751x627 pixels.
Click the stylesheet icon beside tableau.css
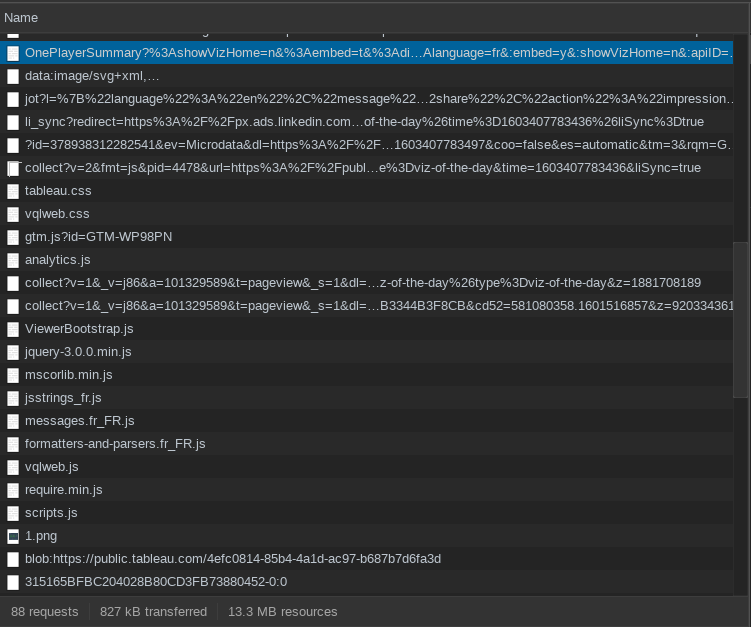(x=13, y=191)
